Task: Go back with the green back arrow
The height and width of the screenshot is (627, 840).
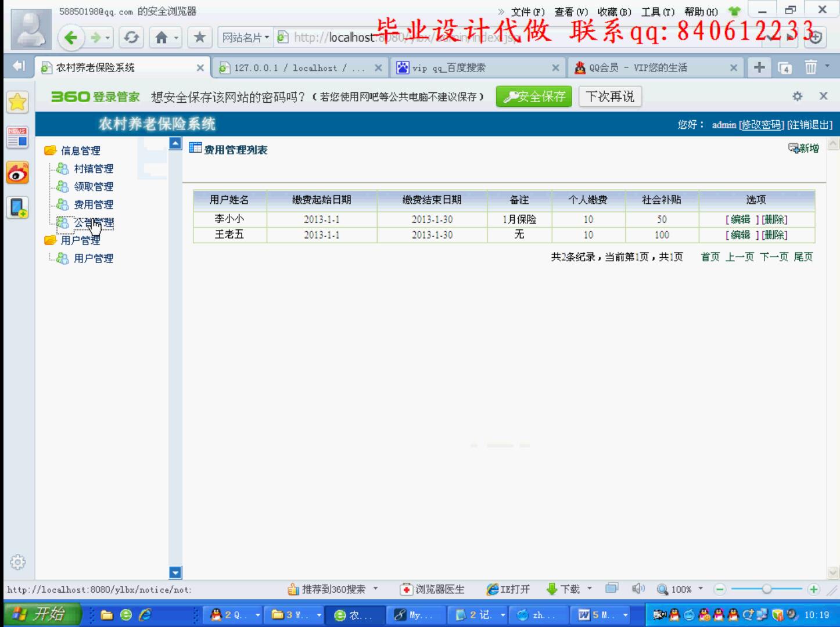Action: 71,38
